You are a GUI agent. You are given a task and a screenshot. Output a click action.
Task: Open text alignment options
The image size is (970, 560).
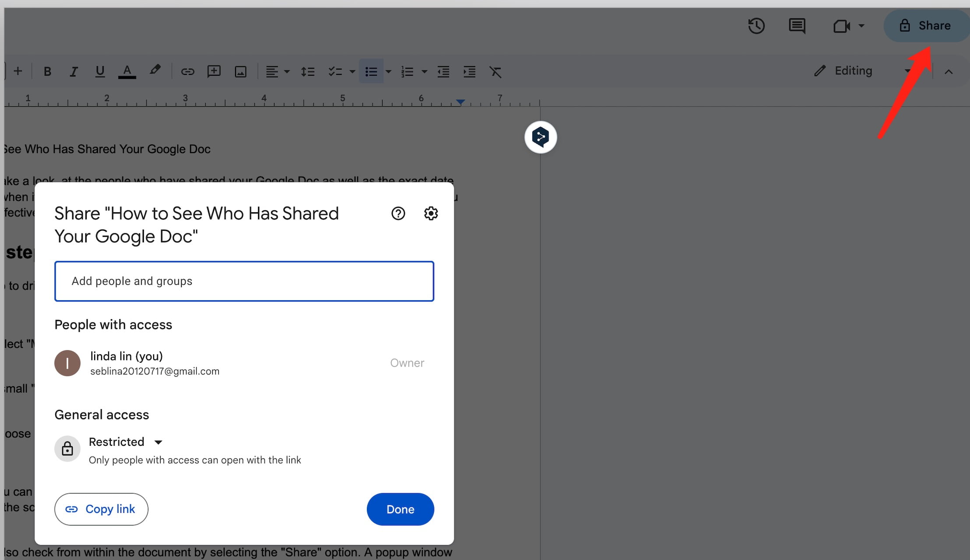pos(272,71)
